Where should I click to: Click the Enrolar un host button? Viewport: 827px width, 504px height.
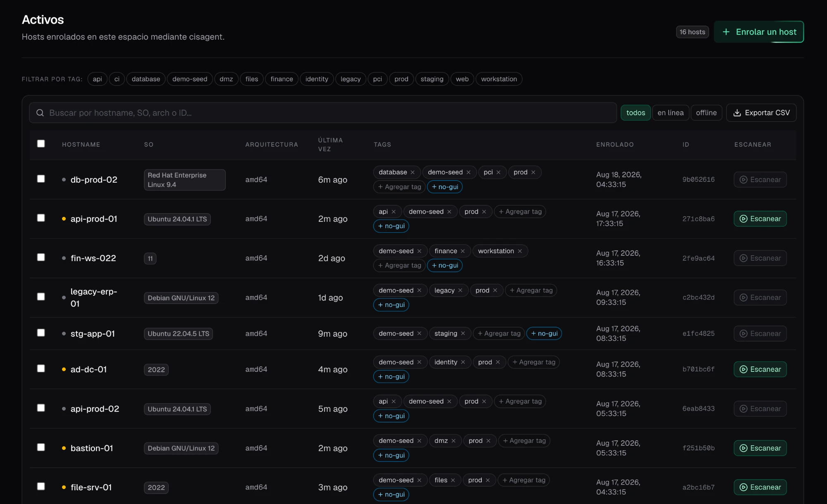pyautogui.click(x=759, y=32)
